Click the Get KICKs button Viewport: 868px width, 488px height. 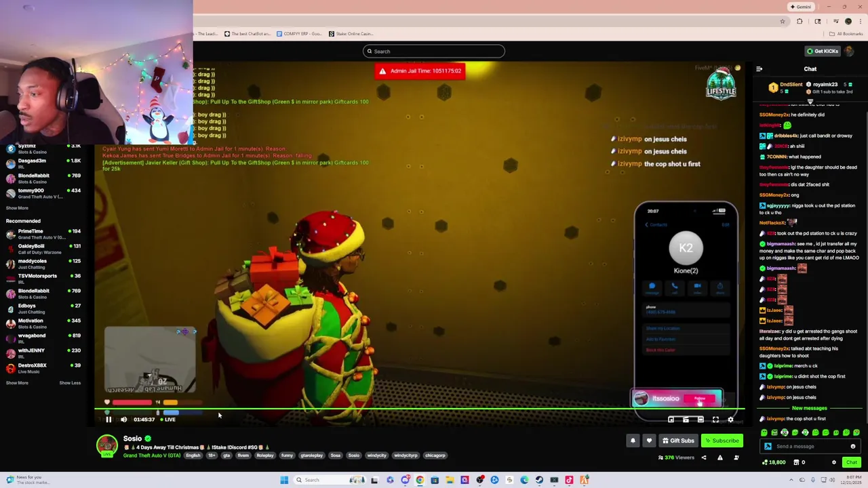point(822,51)
